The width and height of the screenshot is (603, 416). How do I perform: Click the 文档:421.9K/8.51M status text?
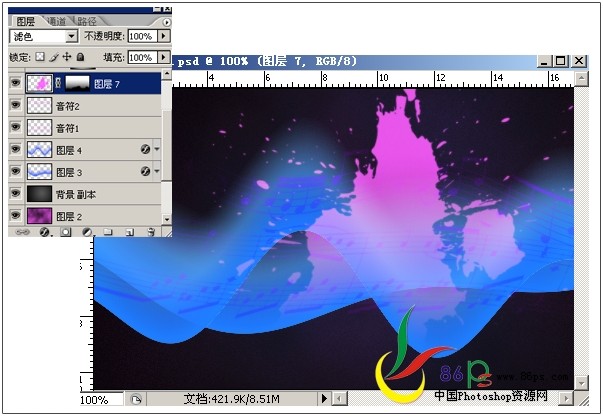pyautogui.click(x=232, y=399)
